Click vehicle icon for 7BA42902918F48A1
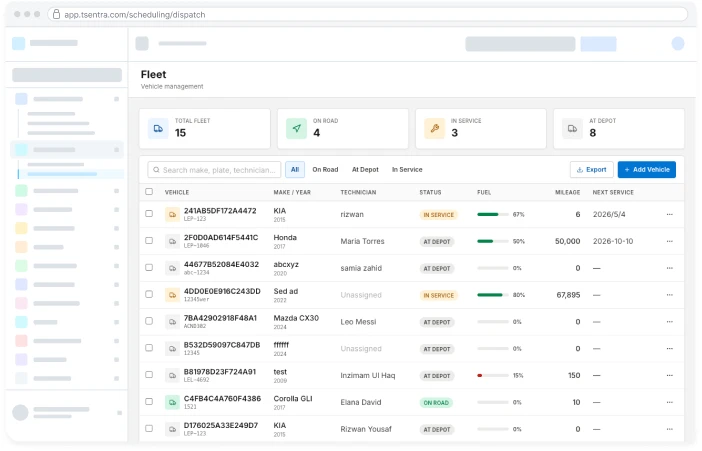Viewport: 702px width, 451px height. click(172, 322)
